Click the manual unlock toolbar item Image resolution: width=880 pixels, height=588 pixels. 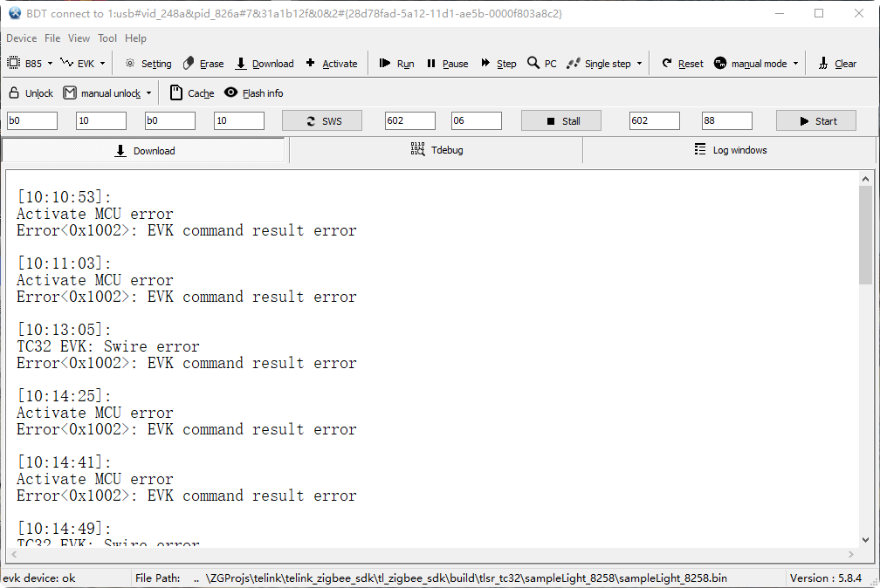click(102, 93)
